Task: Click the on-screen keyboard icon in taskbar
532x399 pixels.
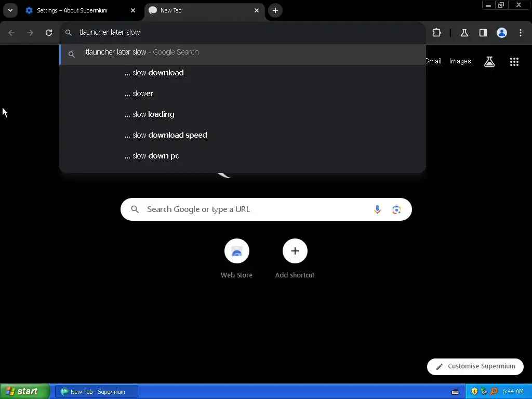Action: click(455, 392)
